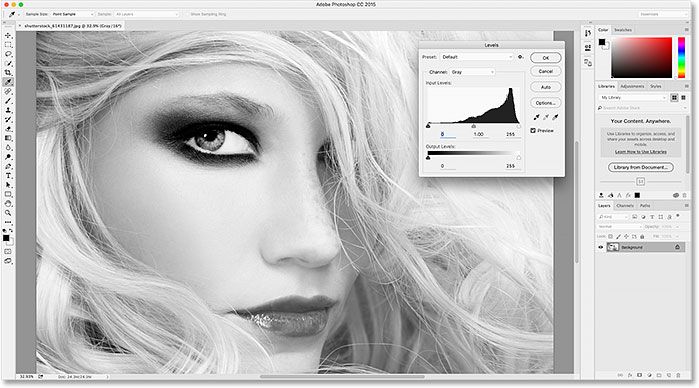699x388 pixels.
Task: Toggle Quick Mask mode in toolbar
Action: (x=8, y=252)
